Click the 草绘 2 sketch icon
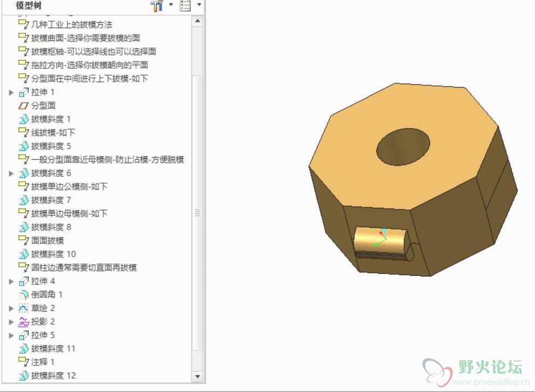535x392 pixels. coord(24,308)
